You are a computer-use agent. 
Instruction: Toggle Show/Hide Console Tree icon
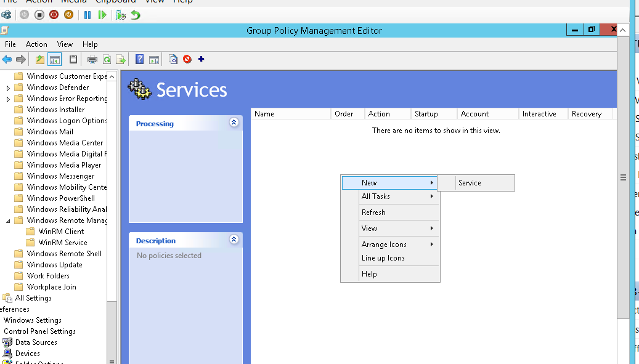(x=55, y=60)
